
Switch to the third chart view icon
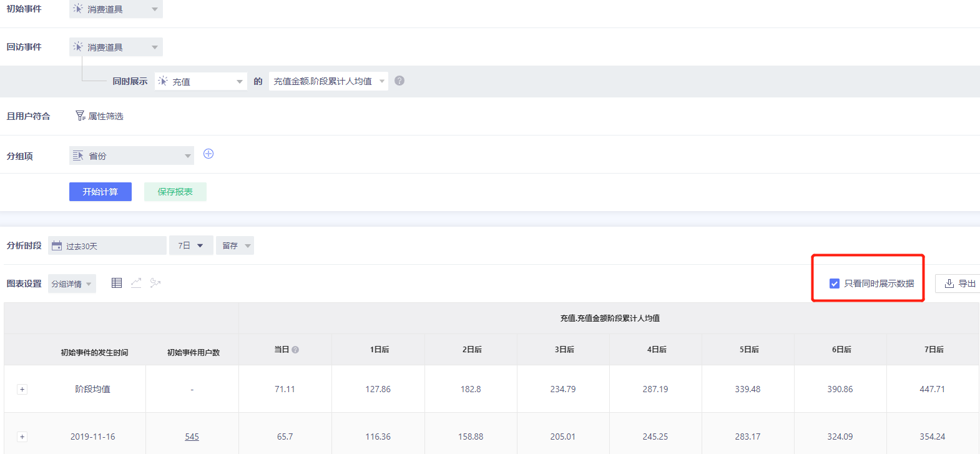(155, 283)
